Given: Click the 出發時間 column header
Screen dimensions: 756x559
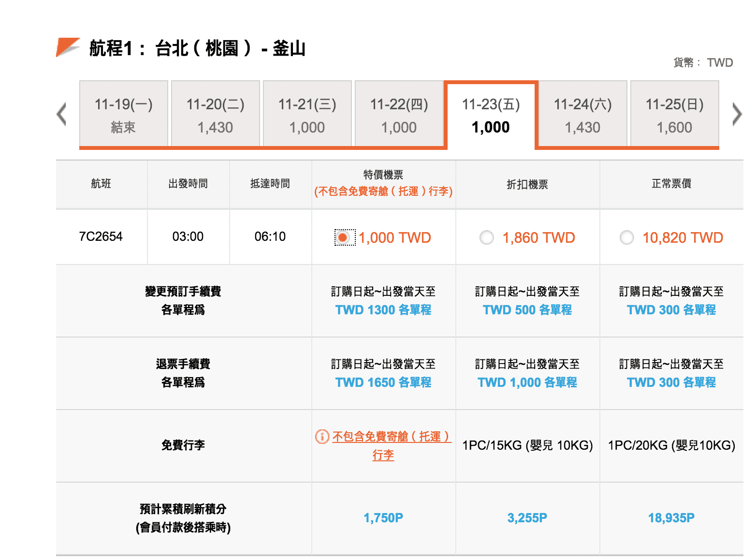Looking at the screenshot, I should (188, 183).
